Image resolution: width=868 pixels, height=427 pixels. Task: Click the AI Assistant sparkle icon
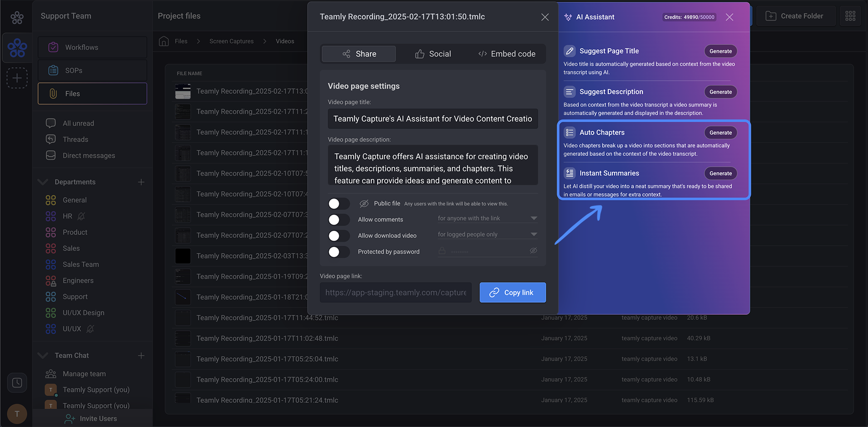pyautogui.click(x=568, y=17)
